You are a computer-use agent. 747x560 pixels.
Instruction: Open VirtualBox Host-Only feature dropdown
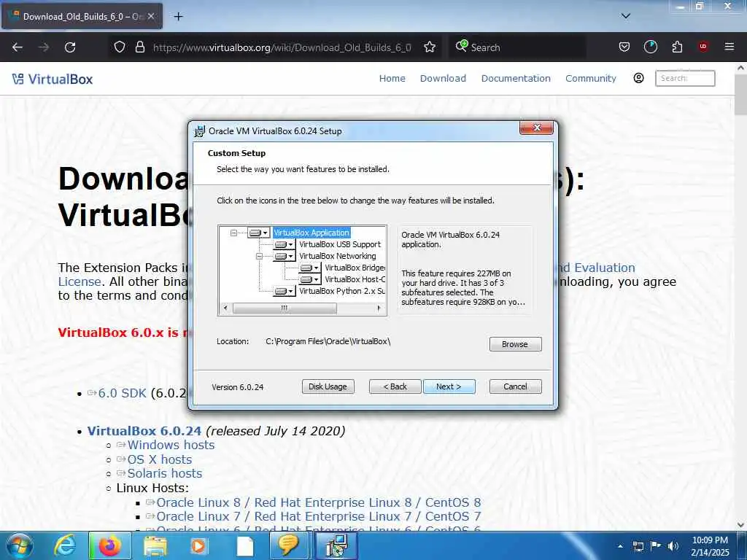310,279
